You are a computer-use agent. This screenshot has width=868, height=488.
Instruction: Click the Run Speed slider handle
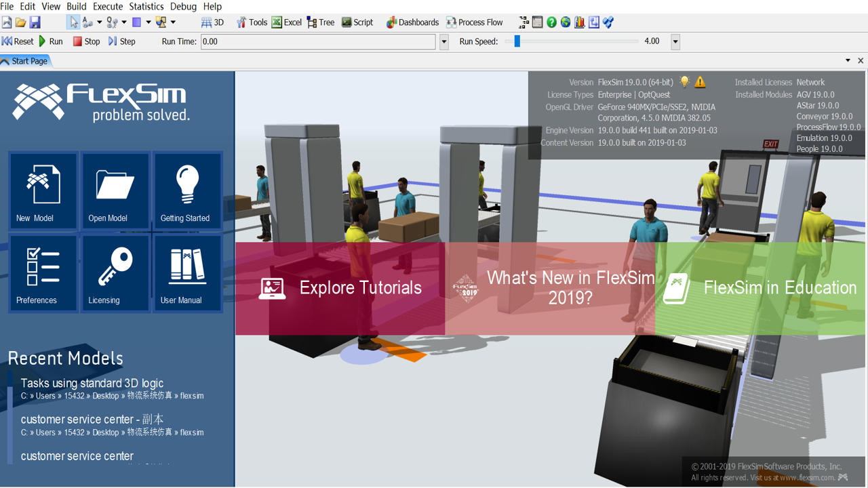coord(517,41)
